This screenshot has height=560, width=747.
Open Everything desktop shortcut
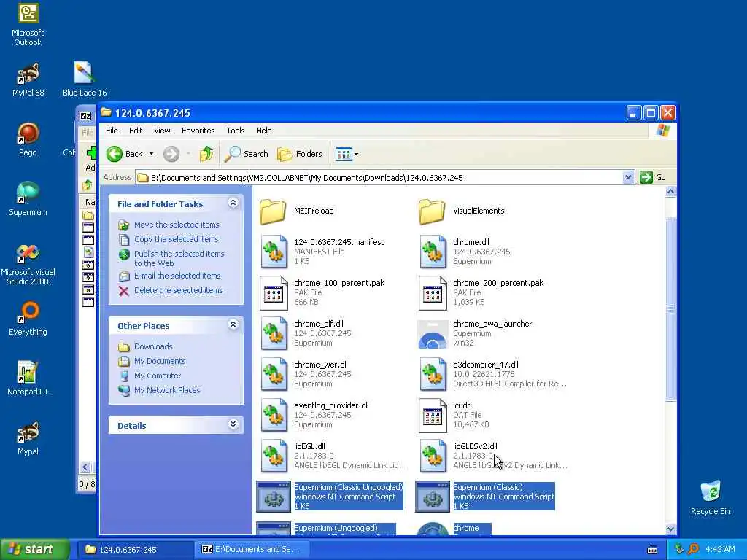tap(28, 319)
